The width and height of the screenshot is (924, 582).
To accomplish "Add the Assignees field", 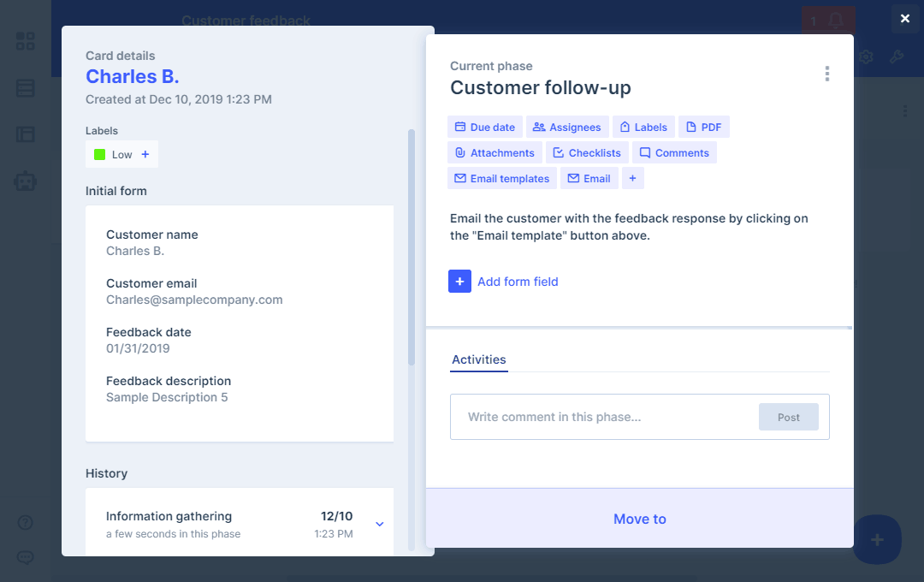I will 566,128.
